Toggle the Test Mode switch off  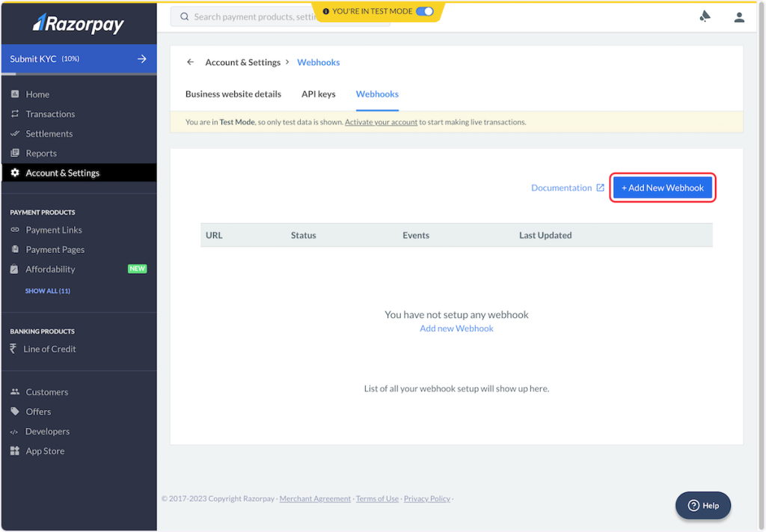click(x=424, y=11)
